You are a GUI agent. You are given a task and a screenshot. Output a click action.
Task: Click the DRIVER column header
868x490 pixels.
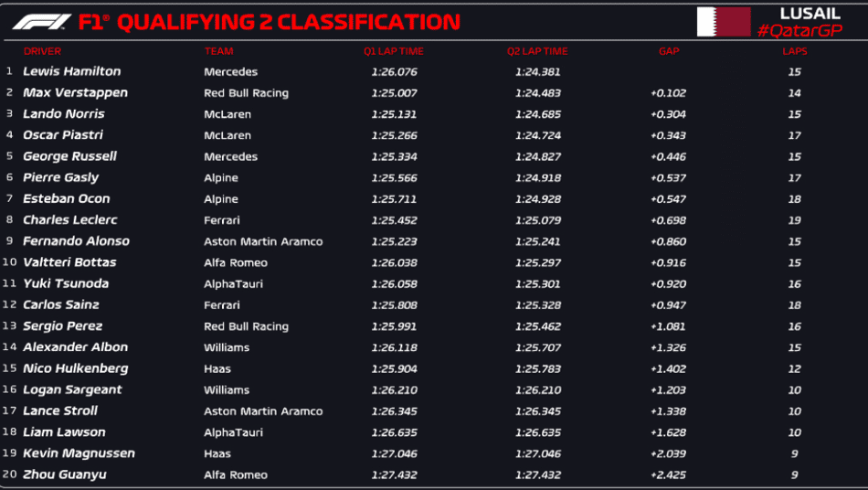click(x=42, y=51)
